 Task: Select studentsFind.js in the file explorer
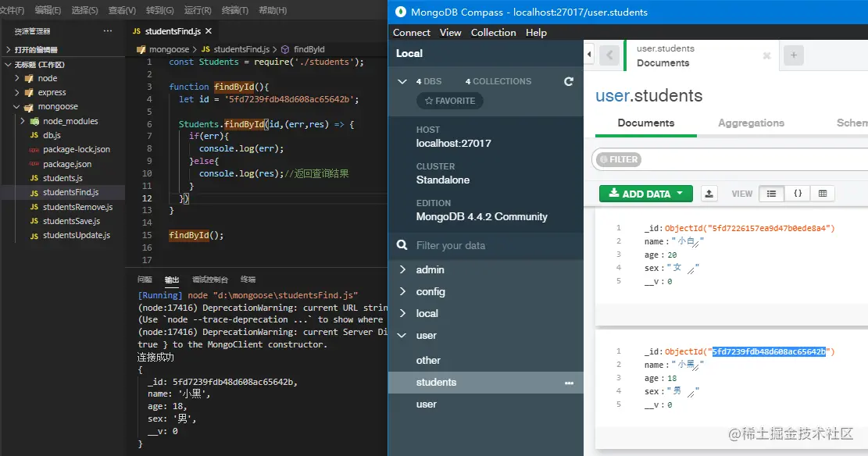[x=70, y=192]
